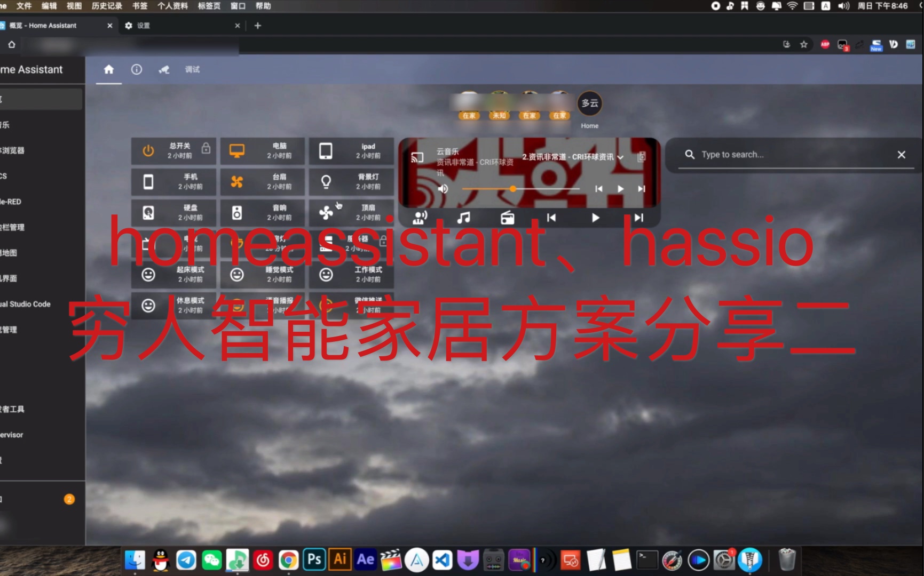Toggle the ipad switch tile
The width and height of the screenshot is (924, 576).
(351, 150)
